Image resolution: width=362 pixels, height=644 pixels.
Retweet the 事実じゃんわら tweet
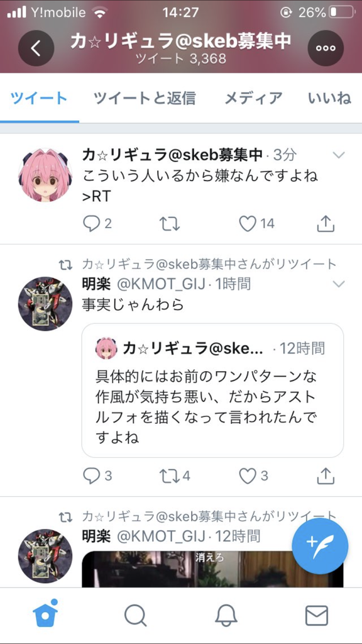click(x=175, y=476)
